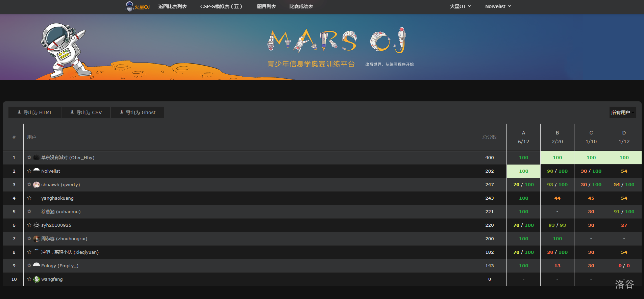
Task: Star the user yanghaokuang
Action: [x=29, y=198]
